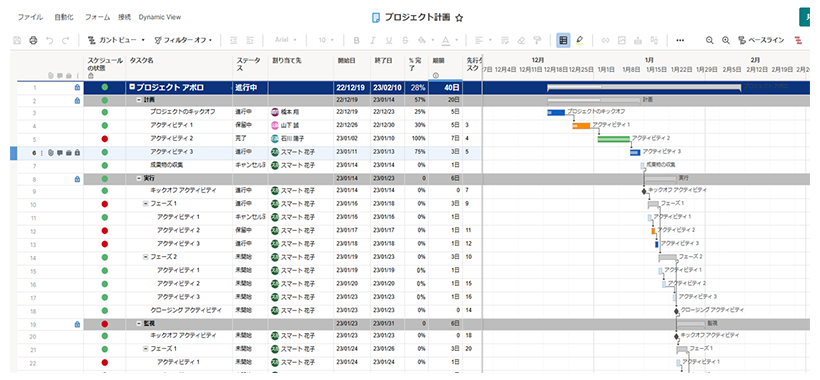
Task: Zoom in the Gantt timeline
Action: [726, 40]
